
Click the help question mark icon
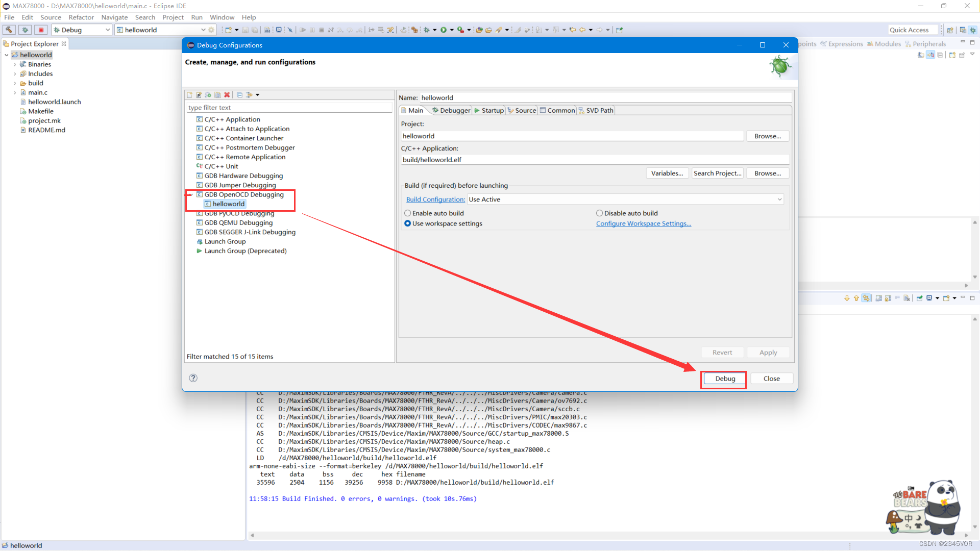(193, 378)
